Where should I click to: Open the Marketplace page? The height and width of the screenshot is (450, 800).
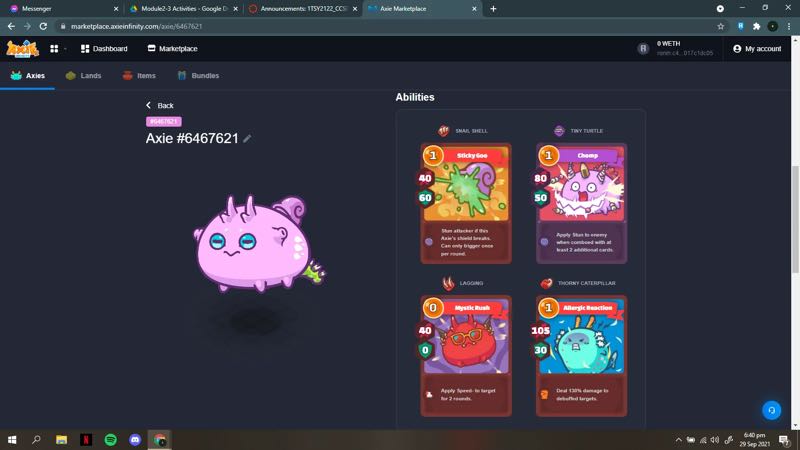point(172,48)
